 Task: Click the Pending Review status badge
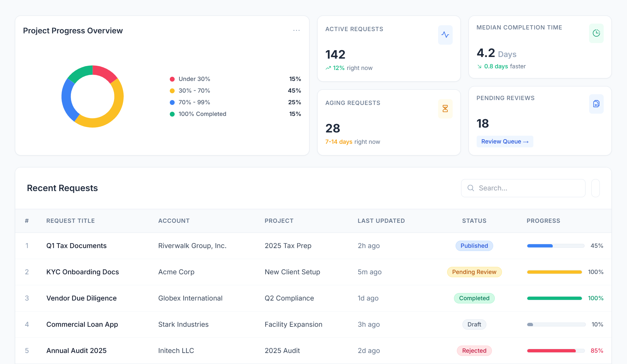click(474, 272)
